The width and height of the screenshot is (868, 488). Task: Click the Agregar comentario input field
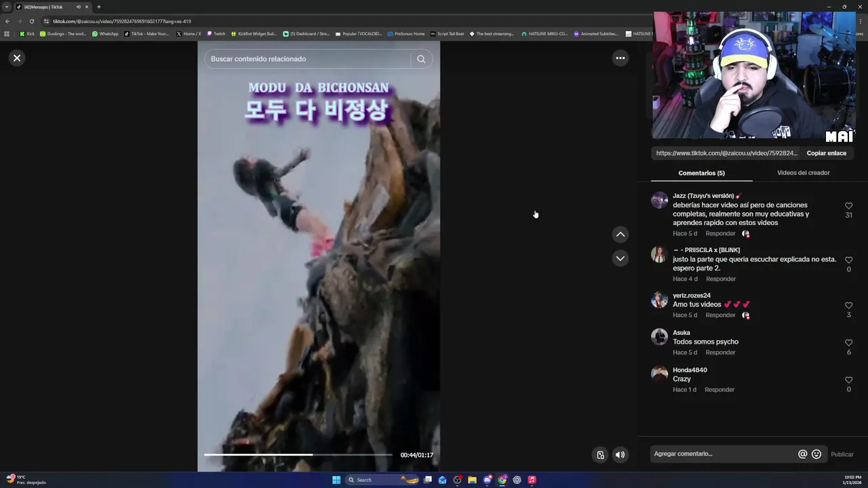(723, 454)
